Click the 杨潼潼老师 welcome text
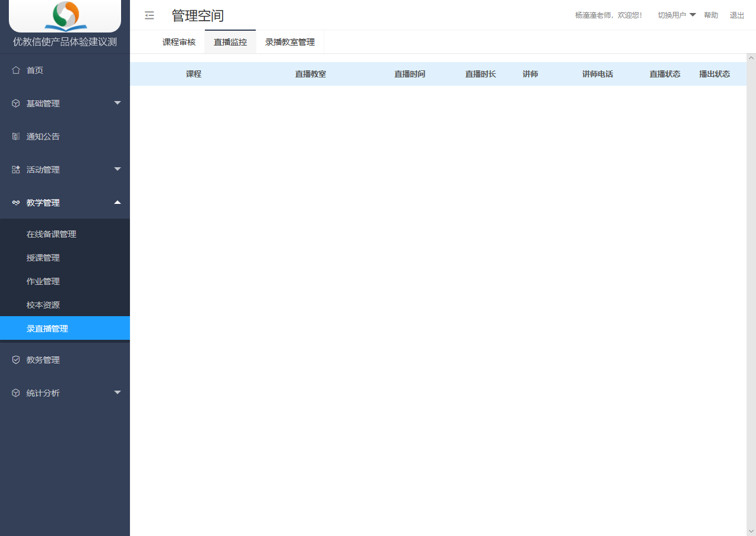This screenshot has width=756, height=536. point(608,15)
